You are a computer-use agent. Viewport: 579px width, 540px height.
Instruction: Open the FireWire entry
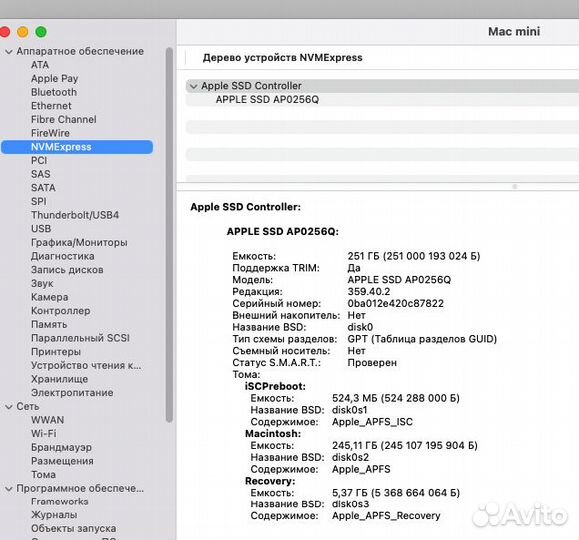pos(50,133)
